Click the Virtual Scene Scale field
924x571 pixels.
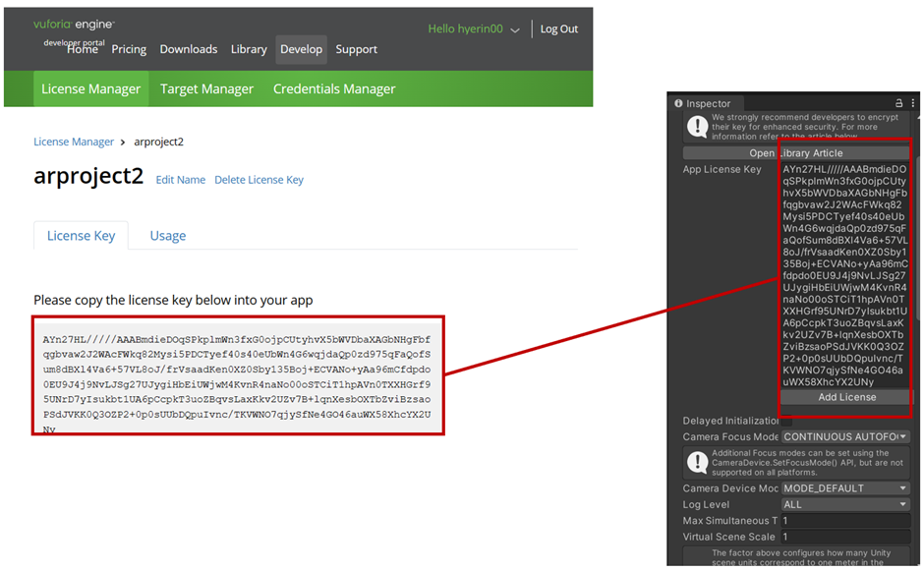tap(845, 537)
